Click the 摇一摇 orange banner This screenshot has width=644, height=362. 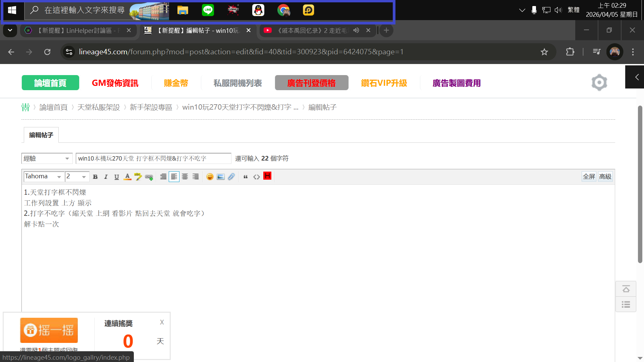point(49,330)
